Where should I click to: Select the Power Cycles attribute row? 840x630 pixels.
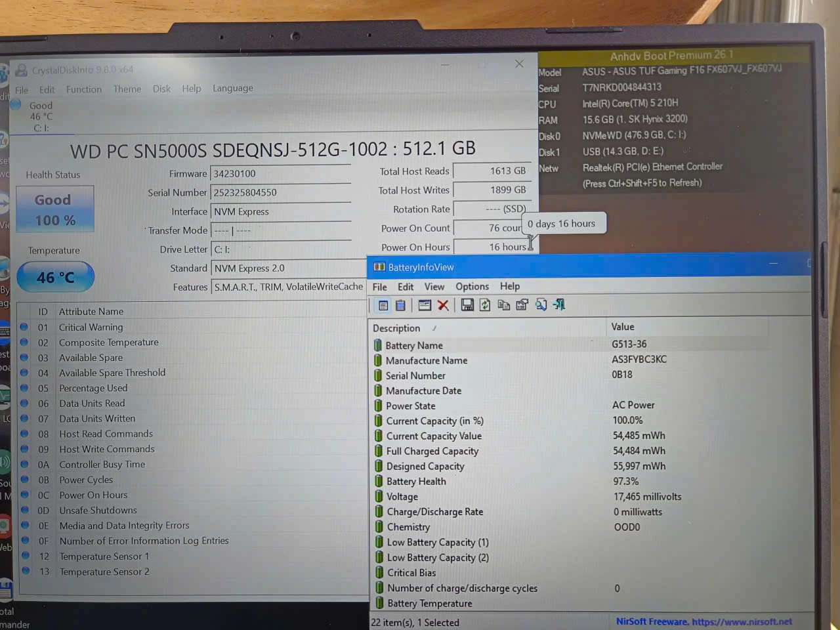click(x=193, y=480)
